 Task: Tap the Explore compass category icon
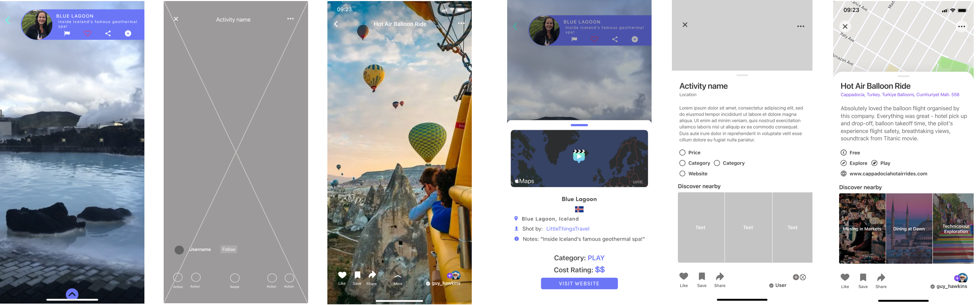(x=843, y=163)
